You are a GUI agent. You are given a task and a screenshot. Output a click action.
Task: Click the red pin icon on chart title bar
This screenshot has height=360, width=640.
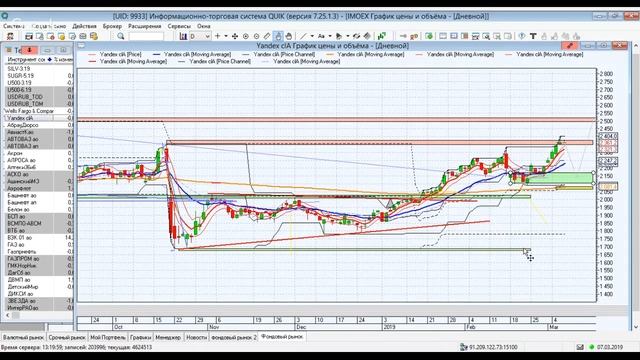click(x=570, y=46)
